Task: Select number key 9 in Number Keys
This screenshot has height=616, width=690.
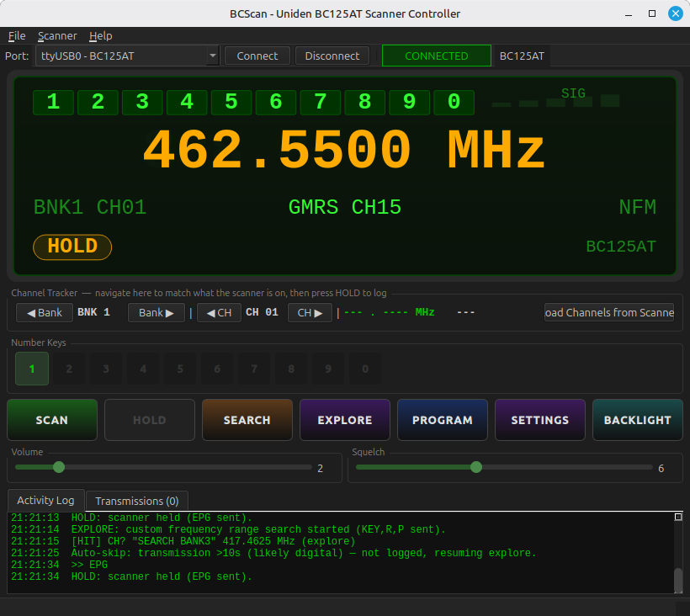Action: click(x=328, y=369)
